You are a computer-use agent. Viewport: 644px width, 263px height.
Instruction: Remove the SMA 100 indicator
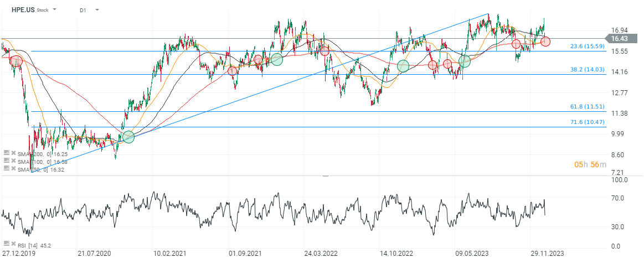(x=13, y=162)
